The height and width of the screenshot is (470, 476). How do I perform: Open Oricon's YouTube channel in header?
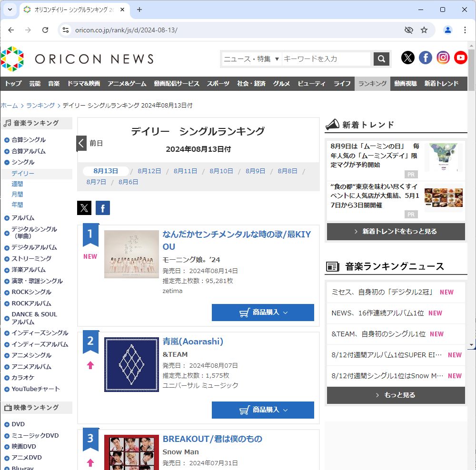coord(460,58)
